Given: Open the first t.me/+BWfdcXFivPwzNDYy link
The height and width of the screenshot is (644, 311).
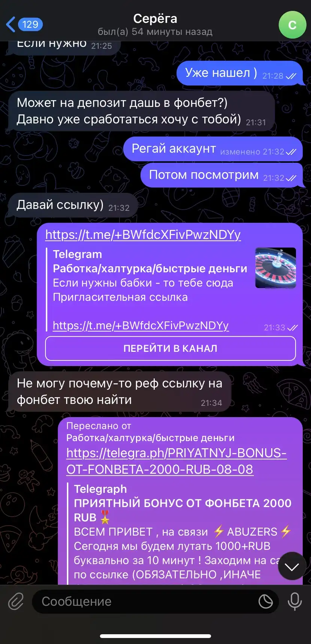Looking at the screenshot, I should click(143, 235).
